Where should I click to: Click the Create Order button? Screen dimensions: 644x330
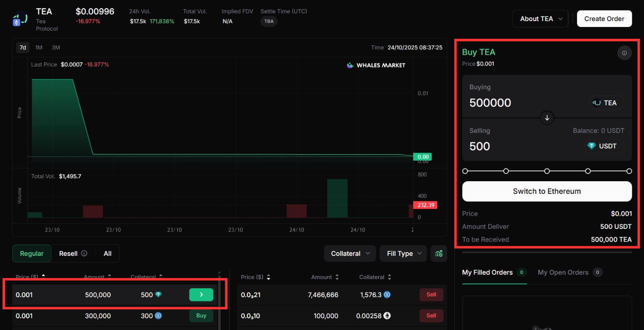click(604, 19)
